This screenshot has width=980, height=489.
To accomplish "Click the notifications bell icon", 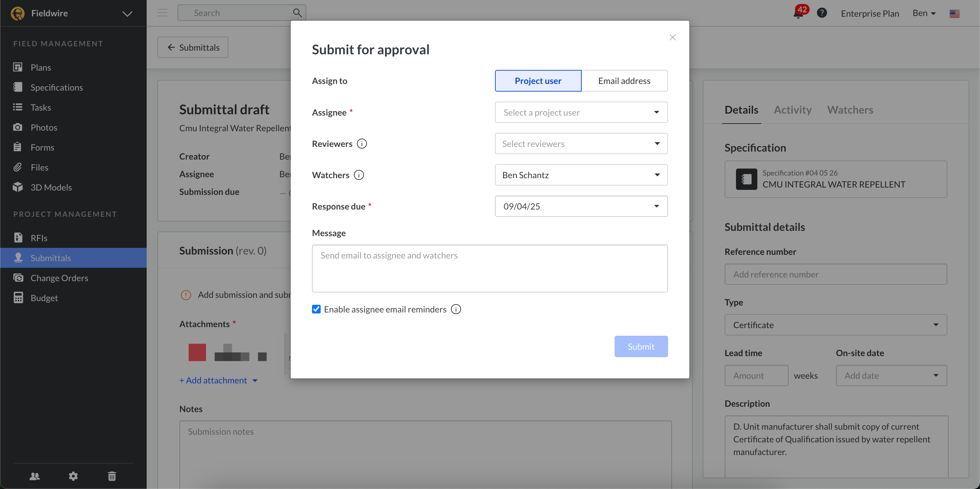I will [x=798, y=14].
